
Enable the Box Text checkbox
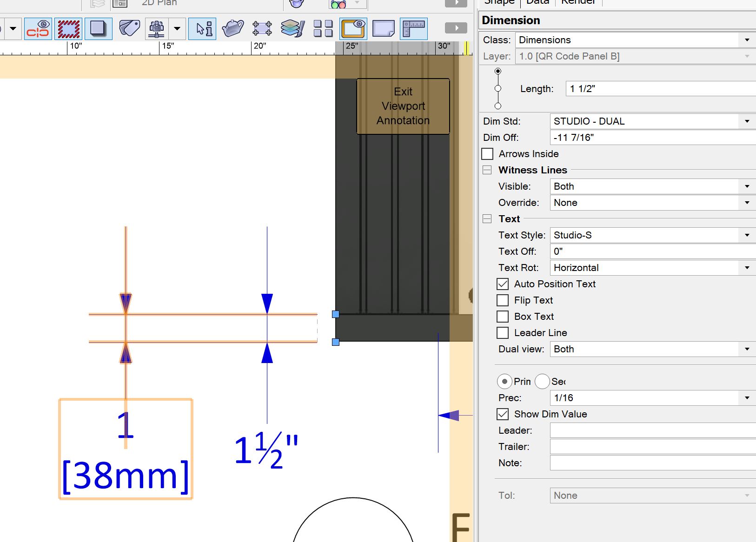pyautogui.click(x=503, y=317)
